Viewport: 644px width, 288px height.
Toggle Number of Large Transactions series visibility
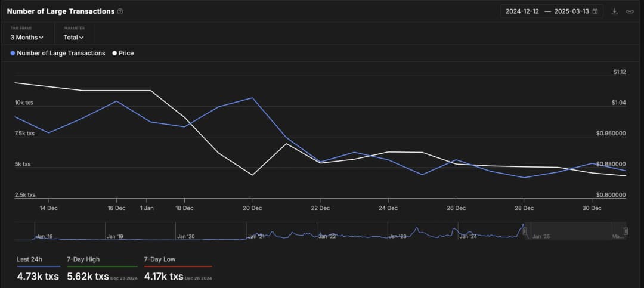coord(61,53)
